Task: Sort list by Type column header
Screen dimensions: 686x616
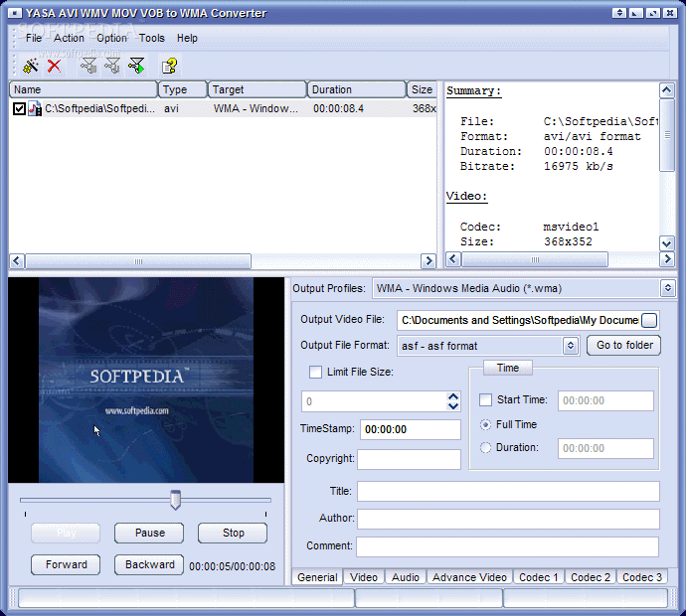Action: [x=183, y=89]
